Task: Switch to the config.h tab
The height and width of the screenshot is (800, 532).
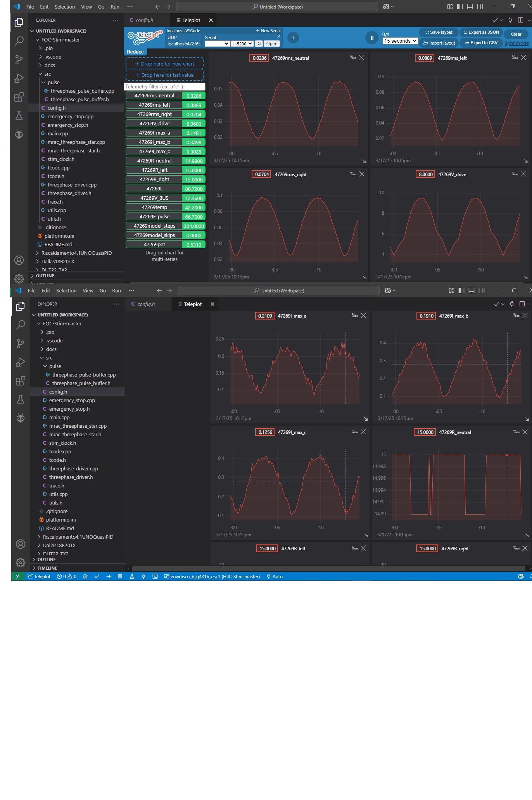Action: pyautogui.click(x=144, y=20)
